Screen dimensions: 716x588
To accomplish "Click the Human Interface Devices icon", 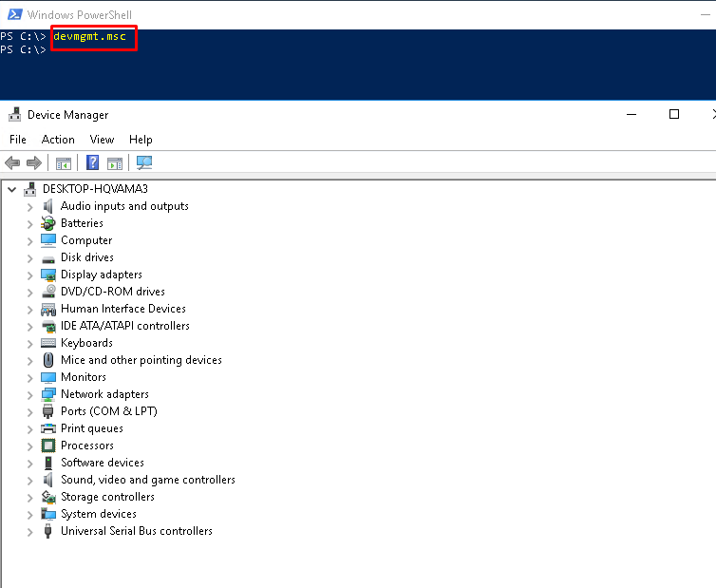I will point(47,310).
